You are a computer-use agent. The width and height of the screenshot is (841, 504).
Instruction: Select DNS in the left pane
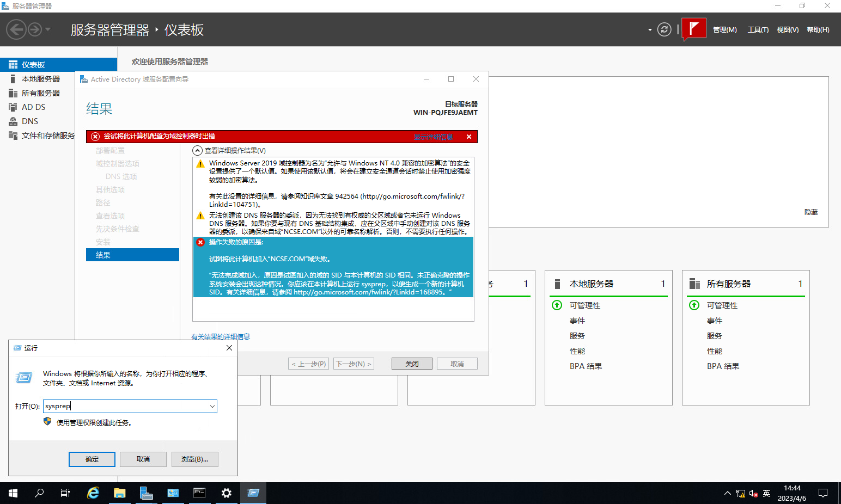click(30, 121)
